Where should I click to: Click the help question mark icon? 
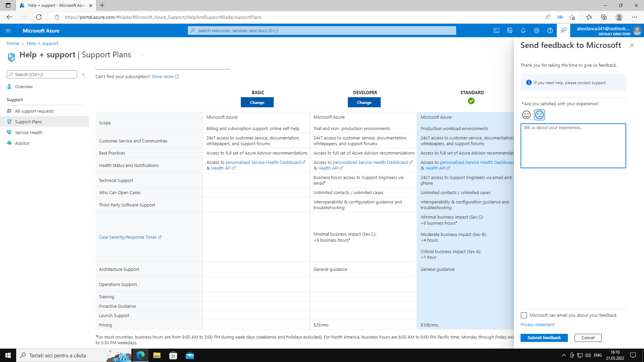click(x=550, y=31)
